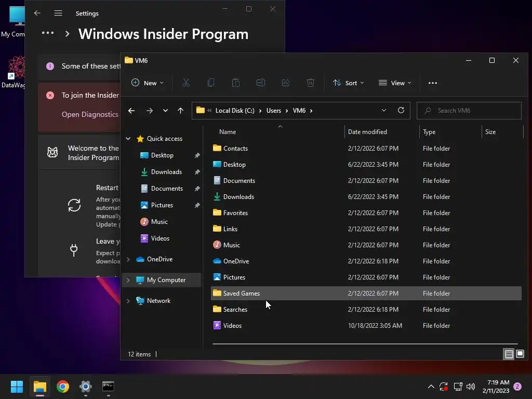Screen dimensions: 532x399
Task: Click Local Disk (C:) breadcrumb
Action: [235, 111]
